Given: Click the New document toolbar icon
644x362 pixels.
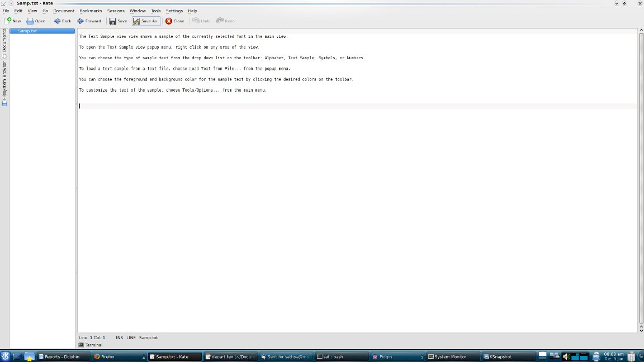Looking at the screenshot, I should click(x=9, y=21).
